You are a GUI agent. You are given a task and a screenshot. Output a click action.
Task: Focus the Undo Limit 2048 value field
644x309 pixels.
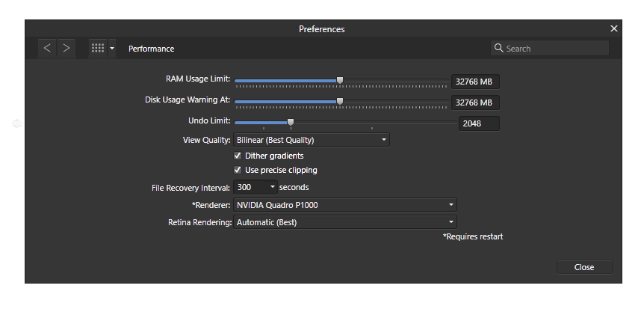[x=479, y=123]
